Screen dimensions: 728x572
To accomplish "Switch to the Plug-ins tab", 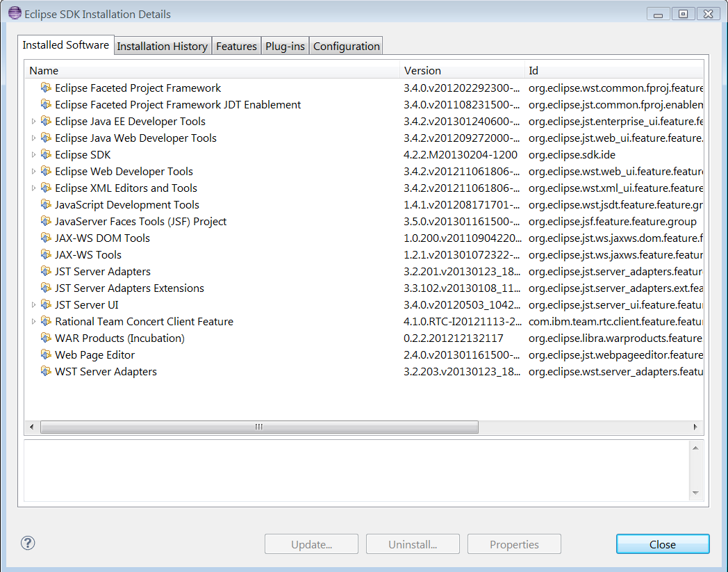I will pos(285,46).
